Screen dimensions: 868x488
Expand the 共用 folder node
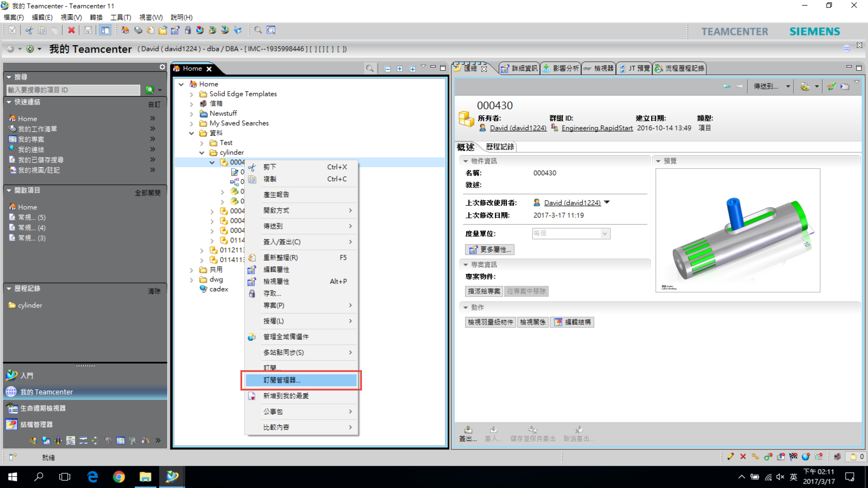click(x=191, y=270)
